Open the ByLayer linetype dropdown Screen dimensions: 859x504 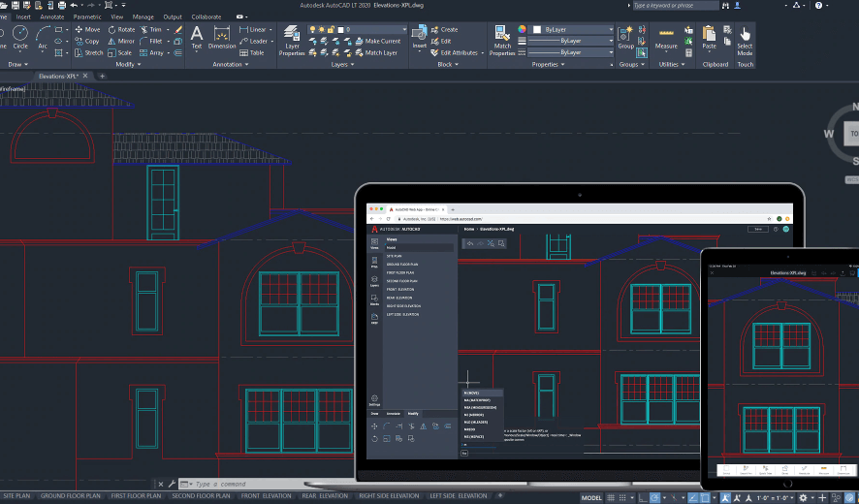coord(570,52)
